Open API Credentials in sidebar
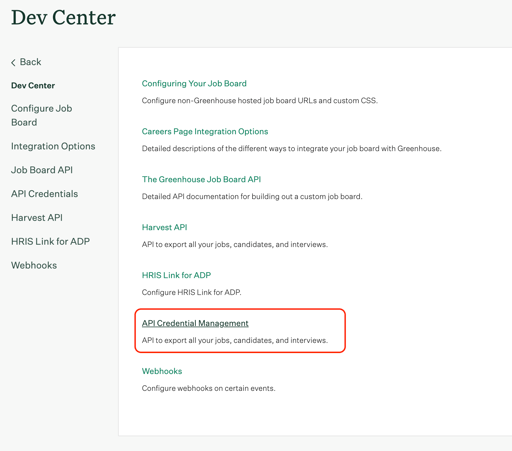The height and width of the screenshot is (451, 512). [44, 194]
